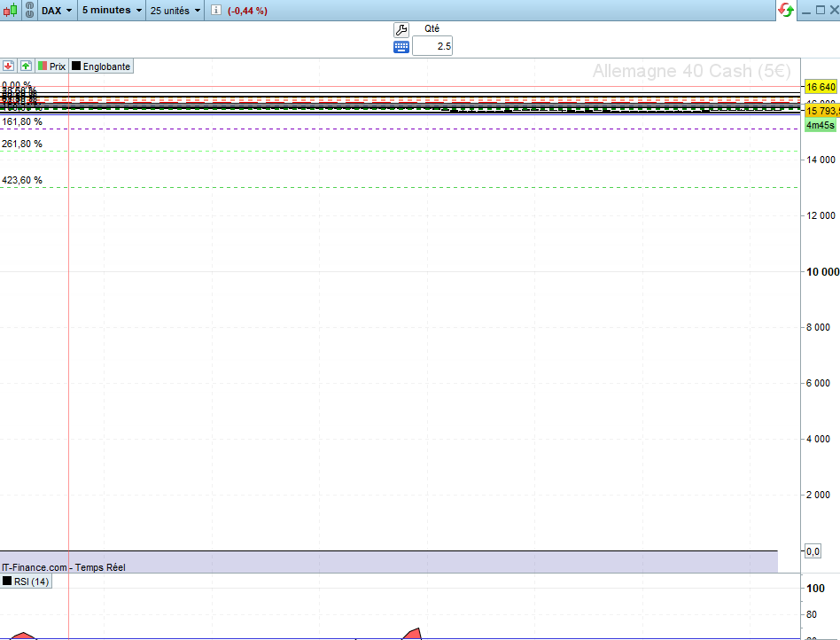
Task: Click the Qté quantity input field
Action: tap(432, 46)
